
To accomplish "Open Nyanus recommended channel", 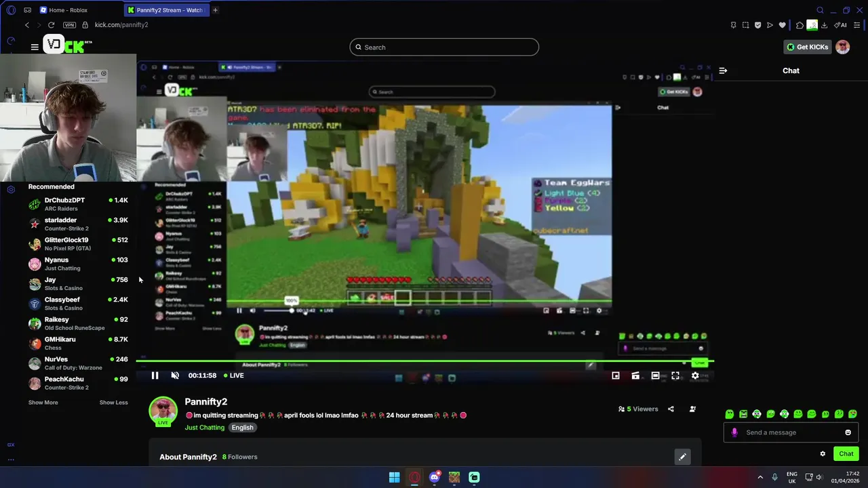I will click(78, 264).
